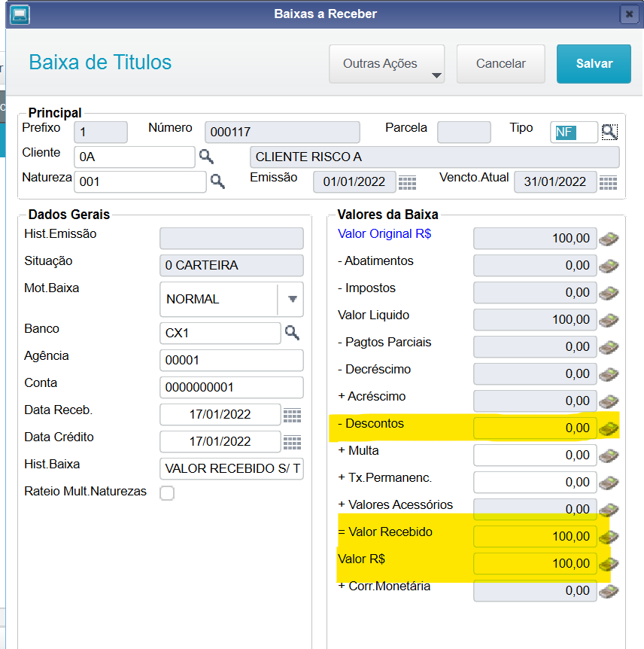Click the Situação field 0 CARTEIRA
Viewport: 644px width, 649px height.
click(x=232, y=265)
